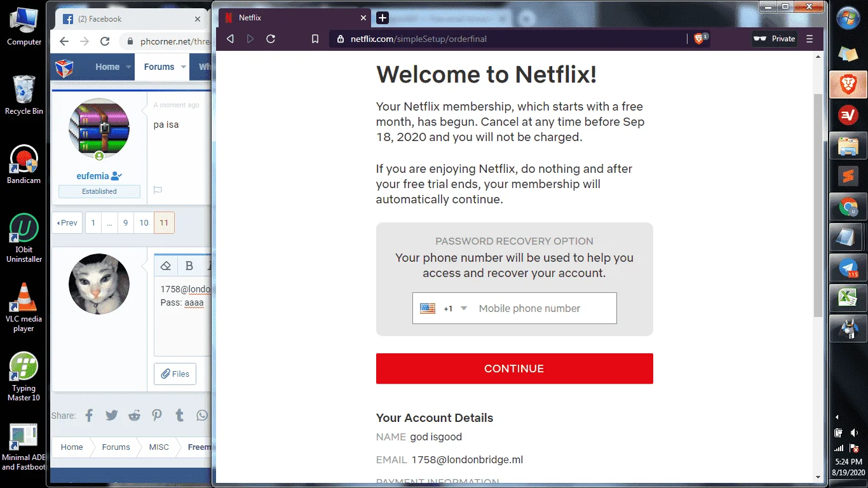
Task: Switch to the Netflix tab in Brave
Action: click(x=294, y=18)
